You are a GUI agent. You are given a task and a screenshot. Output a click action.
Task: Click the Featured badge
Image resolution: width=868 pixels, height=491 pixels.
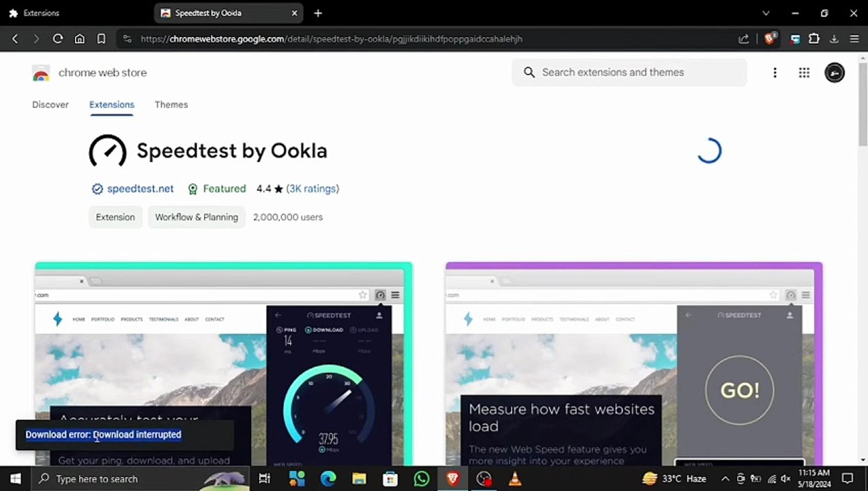pos(216,189)
